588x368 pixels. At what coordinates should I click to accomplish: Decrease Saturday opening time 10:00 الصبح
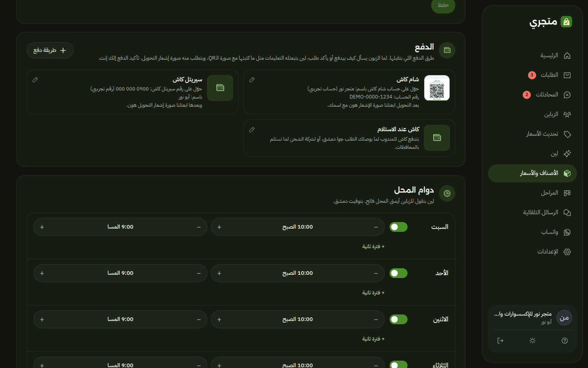(376, 227)
